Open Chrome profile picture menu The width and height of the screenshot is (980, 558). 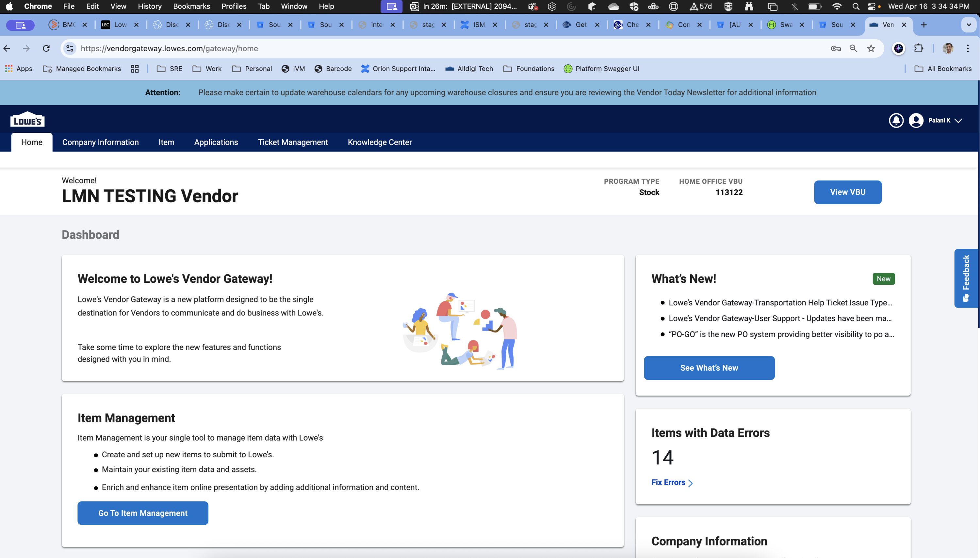[948, 48]
